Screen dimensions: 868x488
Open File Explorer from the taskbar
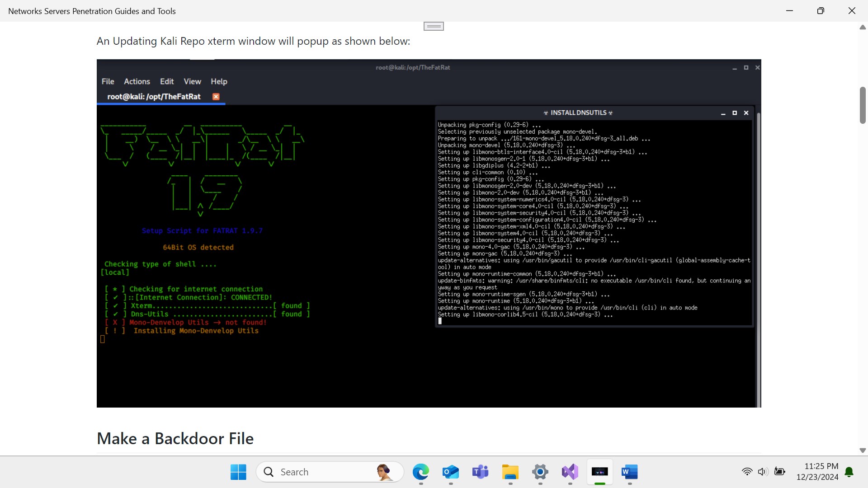pos(510,472)
